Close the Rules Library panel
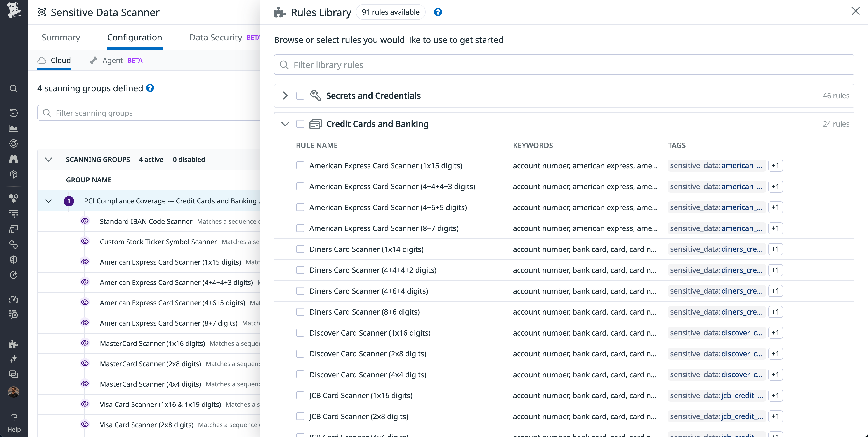This screenshot has height=437, width=868. tap(856, 11)
